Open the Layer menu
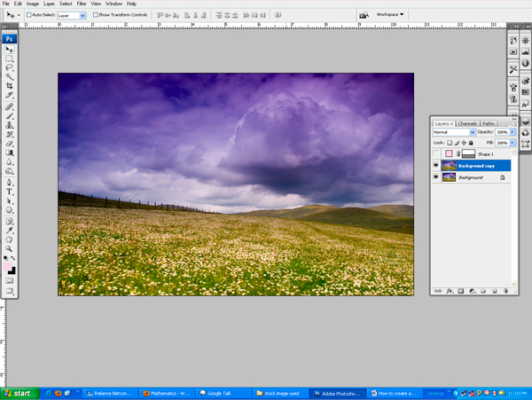 tap(49, 4)
